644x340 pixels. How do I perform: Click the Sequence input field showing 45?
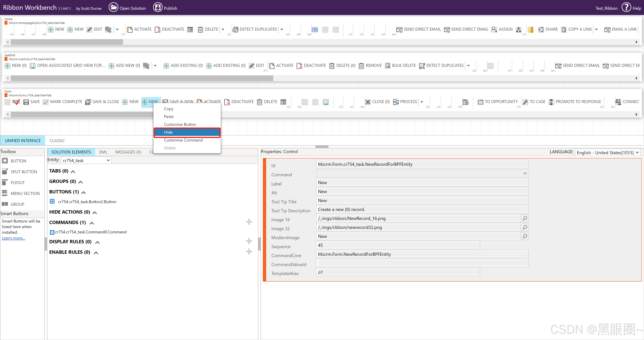[x=398, y=245]
